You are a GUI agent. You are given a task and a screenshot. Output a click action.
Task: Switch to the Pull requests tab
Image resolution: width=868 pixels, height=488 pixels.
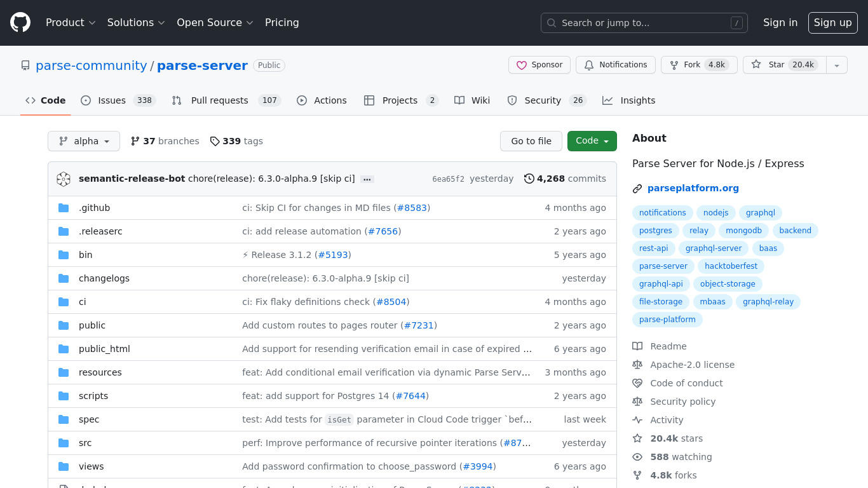226,100
